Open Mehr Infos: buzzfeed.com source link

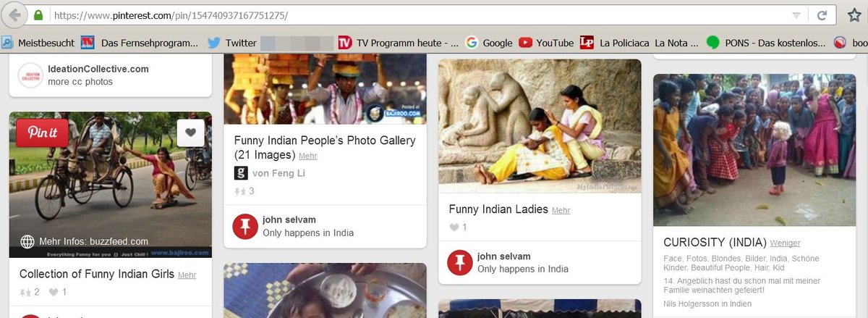coord(93,242)
